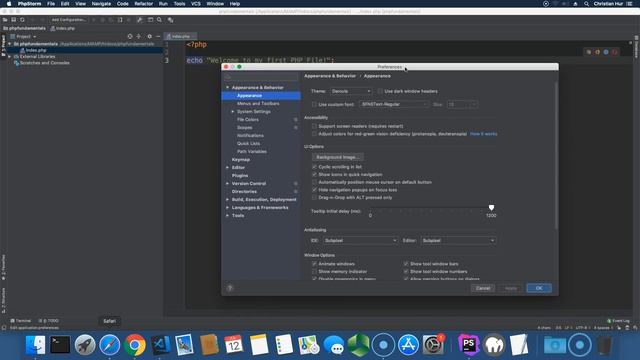Expand External Libraries in the Project tree
This screenshot has width=640, height=360.
click(x=10, y=57)
